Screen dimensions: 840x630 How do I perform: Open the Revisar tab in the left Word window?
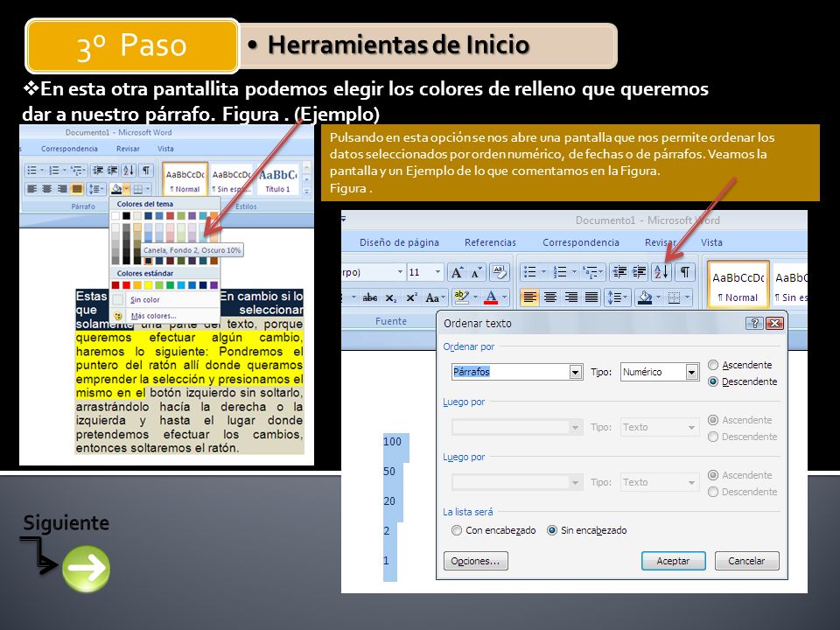click(128, 149)
